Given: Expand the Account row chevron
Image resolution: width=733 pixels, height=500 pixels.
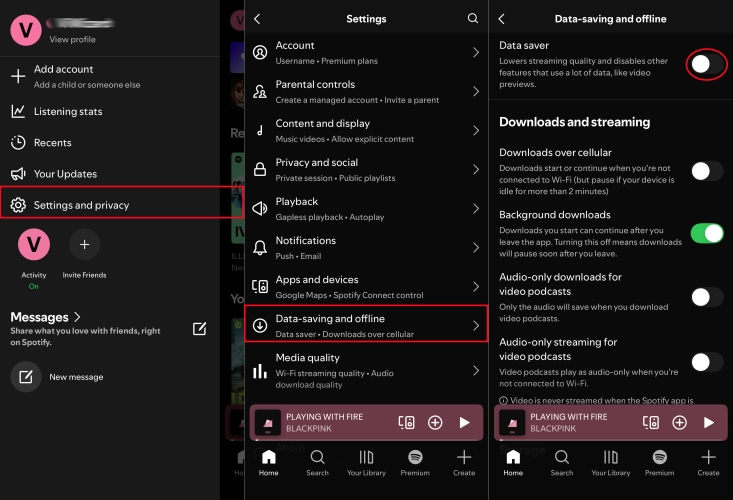Looking at the screenshot, I should [476, 52].
